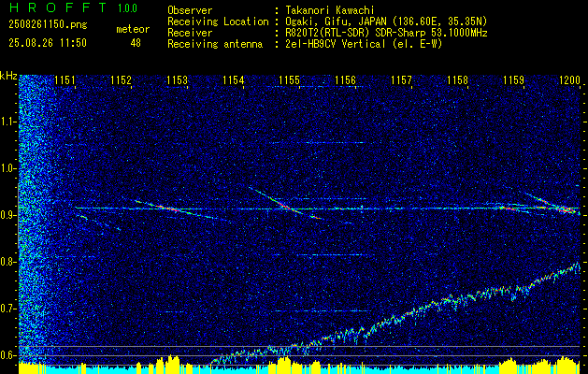Click the 1151 time marker

(x=65, y=80)
